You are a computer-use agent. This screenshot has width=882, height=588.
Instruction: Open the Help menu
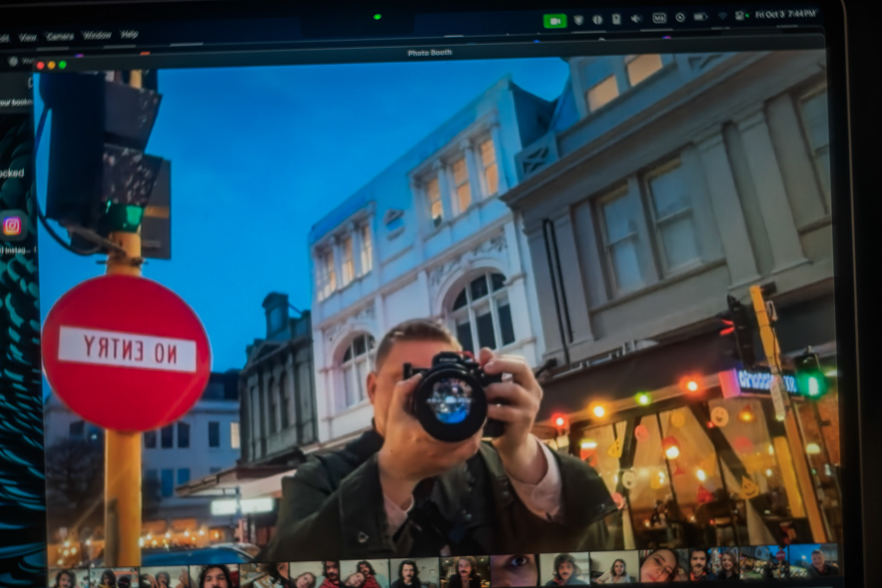[129, 34]
